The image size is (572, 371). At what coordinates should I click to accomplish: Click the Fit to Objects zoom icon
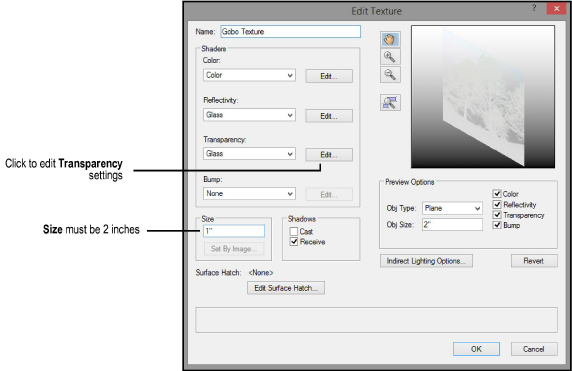(x=390, y=103)
